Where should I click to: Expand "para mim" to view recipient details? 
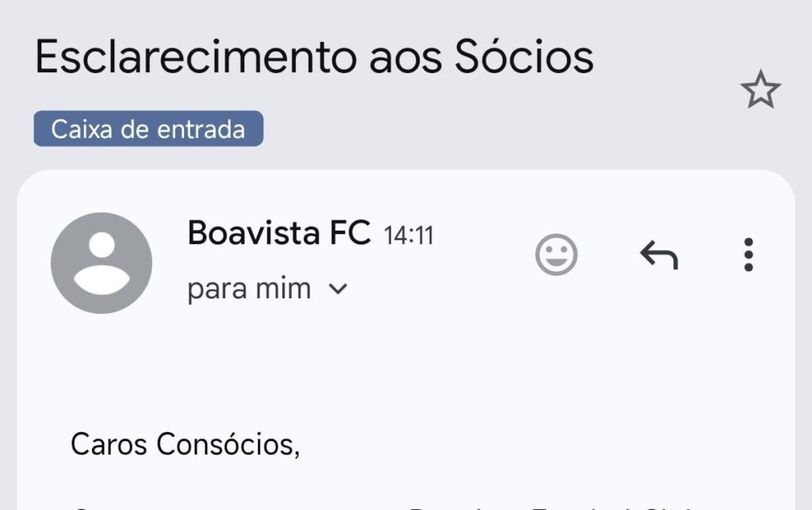coord(339,289)
